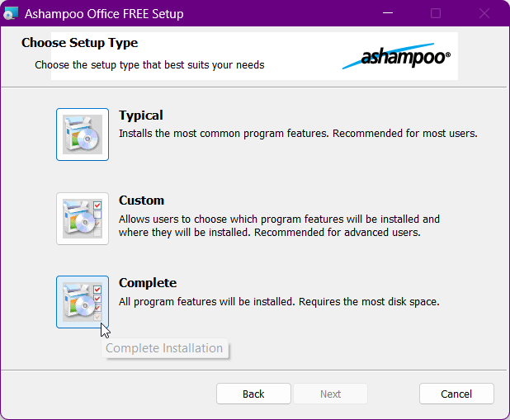Click the 'Custom' heading text
The height and width of the screenshot is (420, 510).
[141, 200]
